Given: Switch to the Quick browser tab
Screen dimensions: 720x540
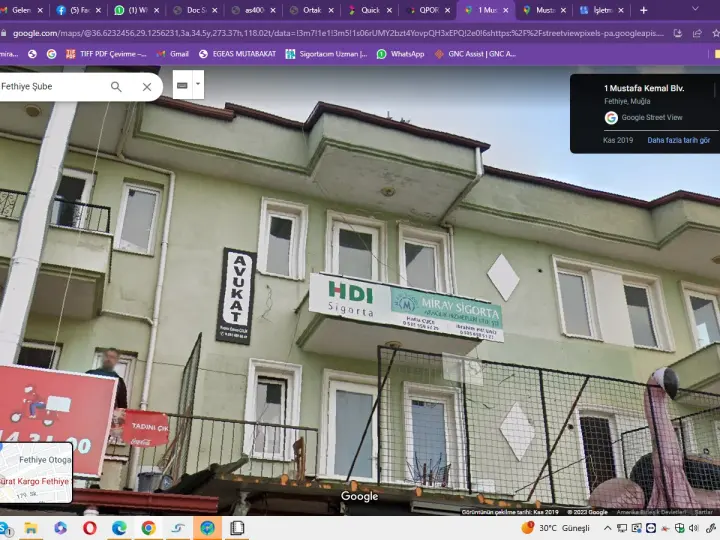Looking at the screenshot, I should [x=370, y=10].
